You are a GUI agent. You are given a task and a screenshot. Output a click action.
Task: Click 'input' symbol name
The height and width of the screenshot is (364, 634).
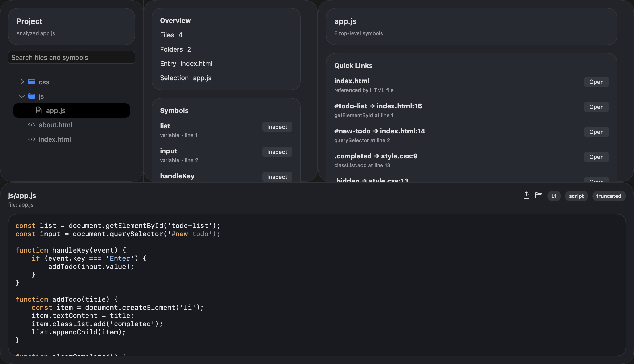tap(168, 151)
